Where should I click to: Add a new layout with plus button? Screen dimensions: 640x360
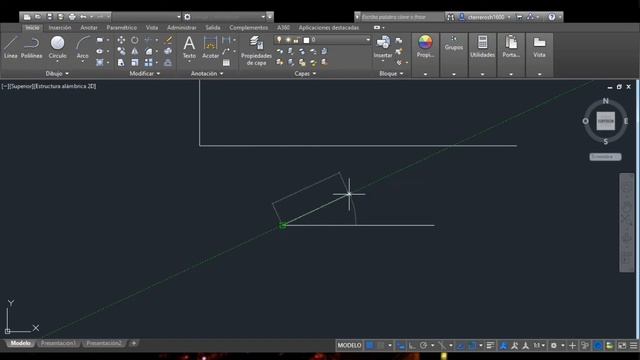134,343
